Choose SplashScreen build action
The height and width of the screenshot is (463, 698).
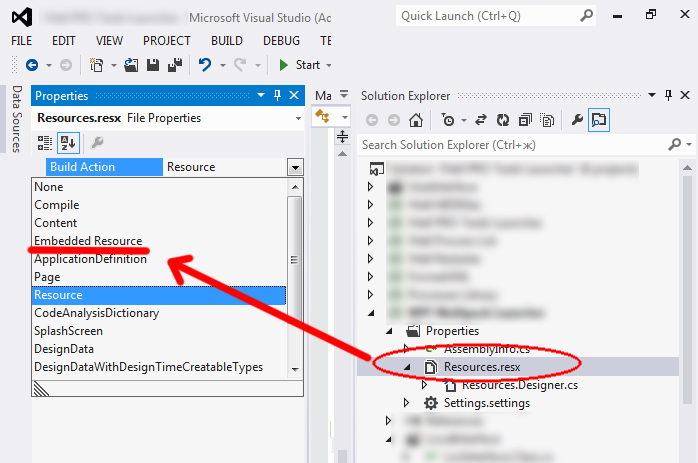pyautogui.click(x=158, y=331)
